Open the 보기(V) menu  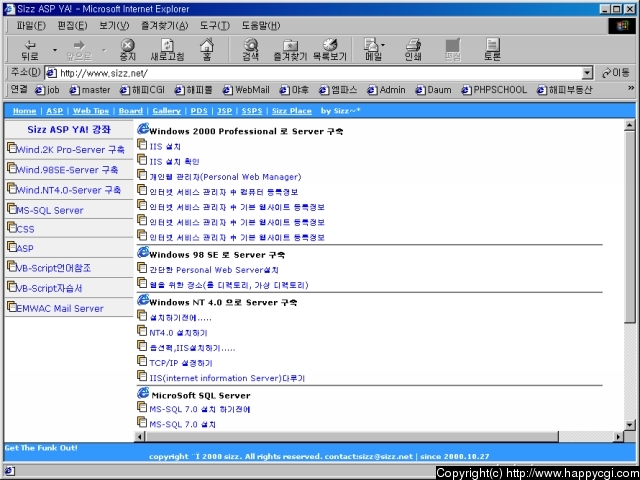click(114, 26)
